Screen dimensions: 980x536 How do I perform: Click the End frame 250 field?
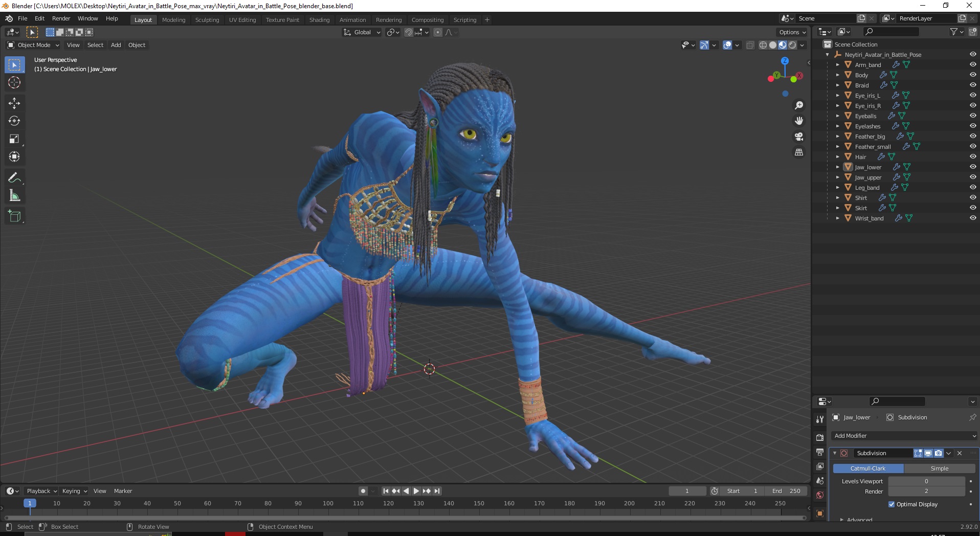click(786, 491)
